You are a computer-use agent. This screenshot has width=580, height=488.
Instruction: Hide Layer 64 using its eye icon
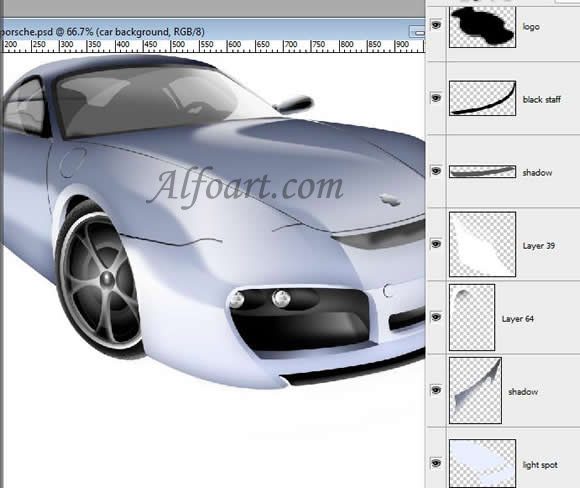(436, 317)
